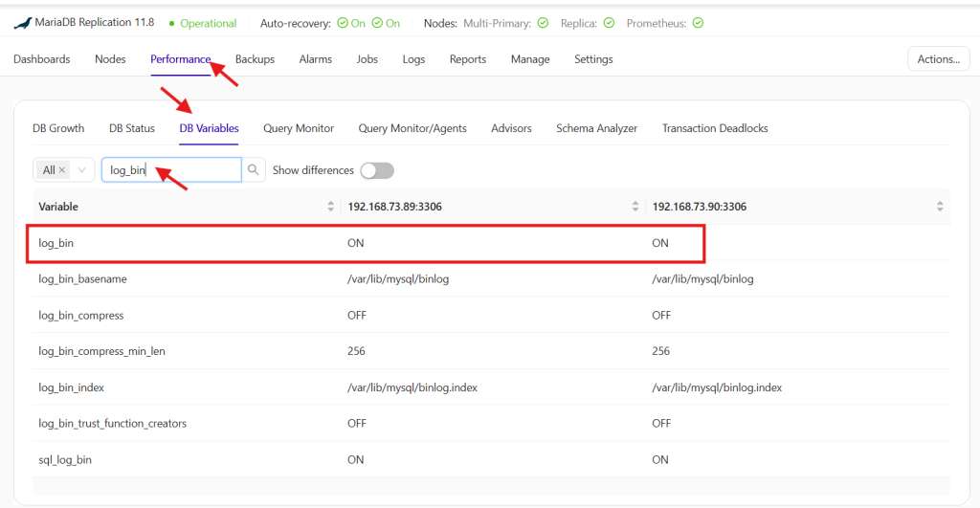
Task: Click the search magnifier icon
Action: tap(253, 170)
